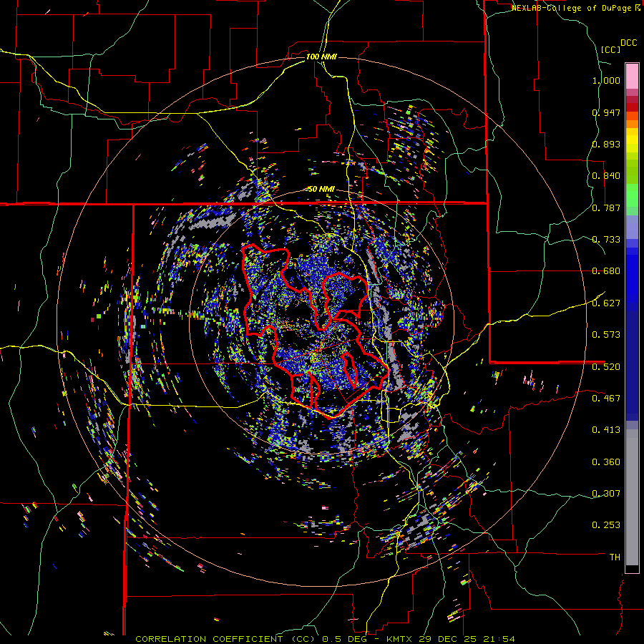Click the 0.360 color scale value
This screenshot has width=644, height=644.
coord(606,462)
